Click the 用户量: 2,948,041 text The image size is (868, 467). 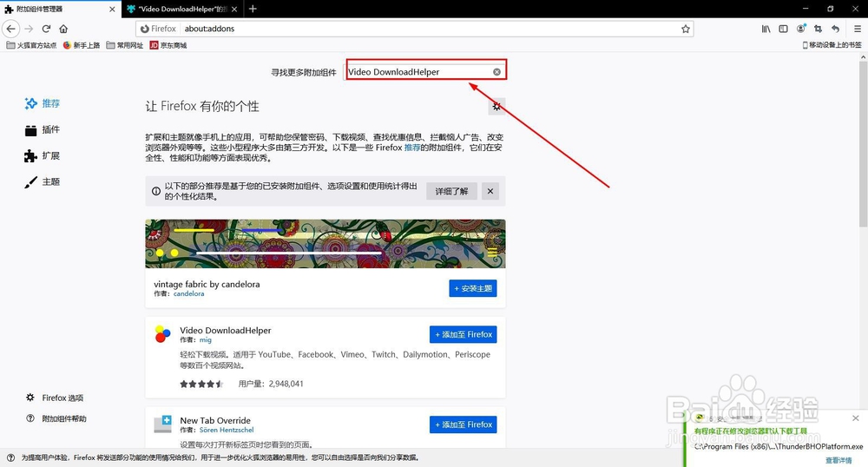tap(271, 384)
